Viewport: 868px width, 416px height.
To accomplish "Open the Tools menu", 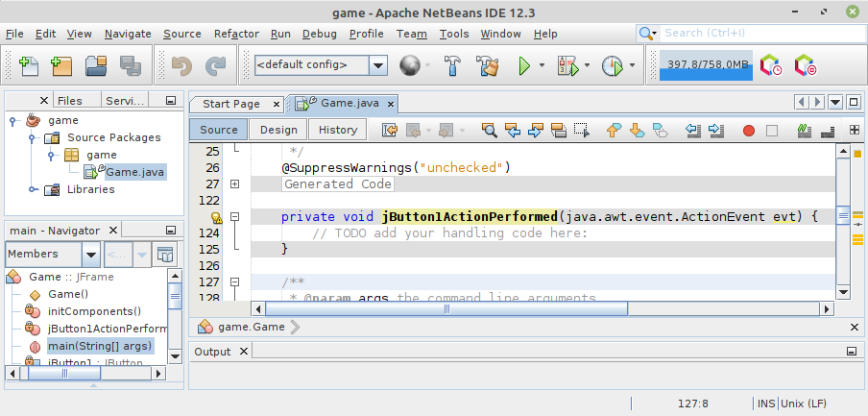I will point(454,34).
